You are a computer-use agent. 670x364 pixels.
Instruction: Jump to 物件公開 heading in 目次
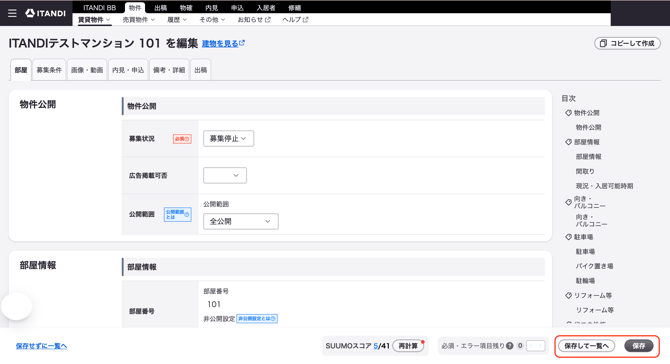coord(586,113)
